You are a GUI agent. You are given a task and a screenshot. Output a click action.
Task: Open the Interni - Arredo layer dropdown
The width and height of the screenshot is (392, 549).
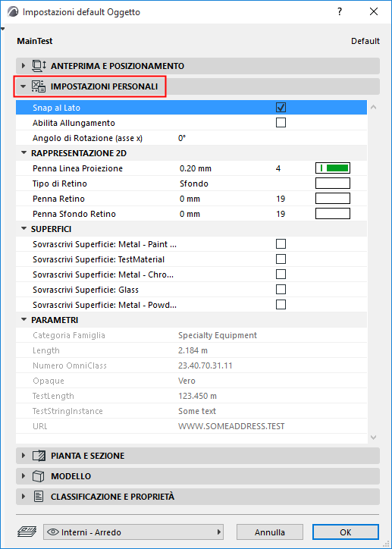tap(133, 532)
